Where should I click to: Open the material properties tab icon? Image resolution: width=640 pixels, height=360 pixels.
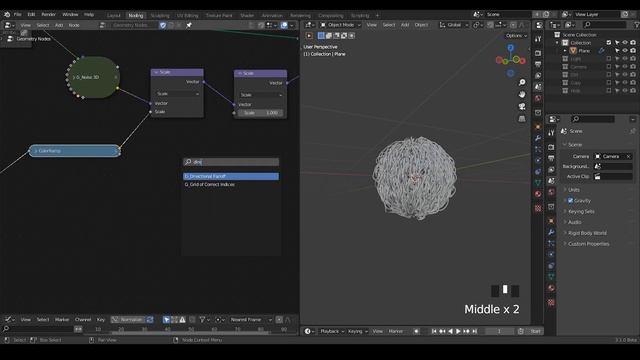[x=551, y=288]
